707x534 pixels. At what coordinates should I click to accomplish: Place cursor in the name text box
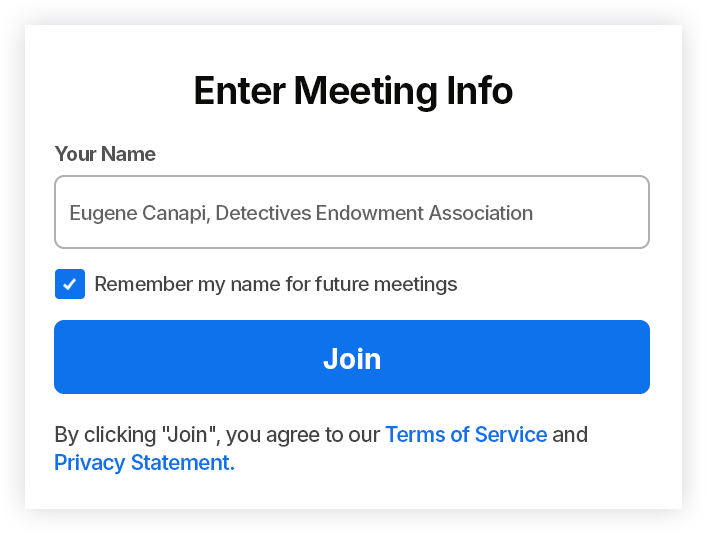(x=351, y=212)
